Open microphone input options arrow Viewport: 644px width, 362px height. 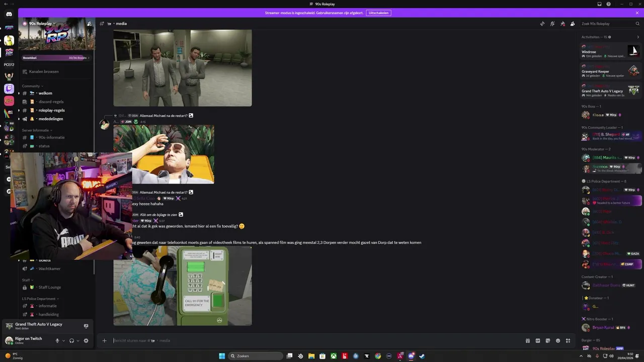point(63,340)
